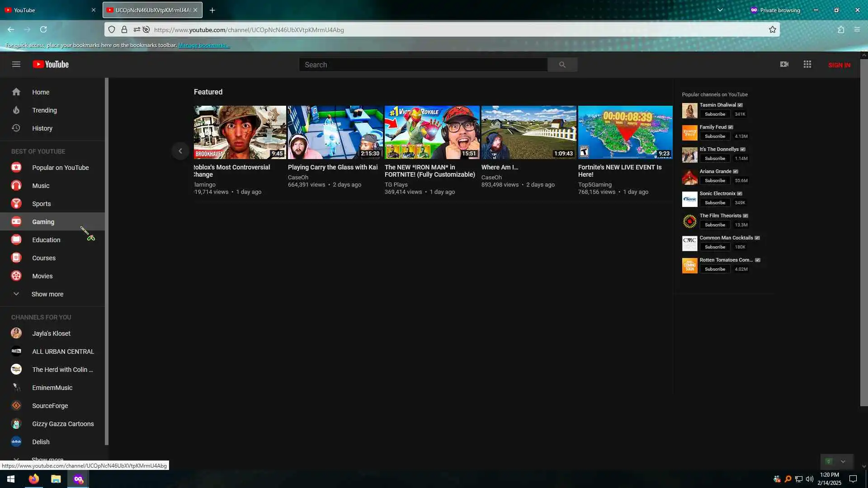Open the hamburger guide menu icon
This screenshot has width=868, height=488.
(16, 65)
